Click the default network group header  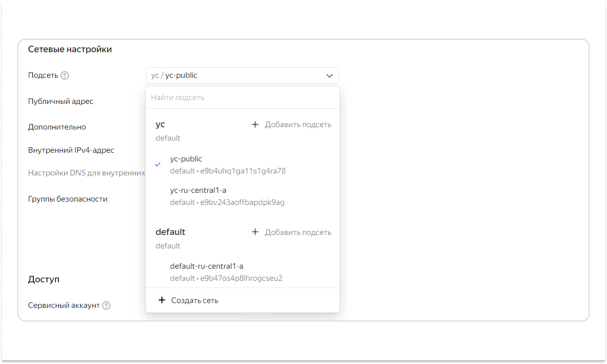coord(170,232)
